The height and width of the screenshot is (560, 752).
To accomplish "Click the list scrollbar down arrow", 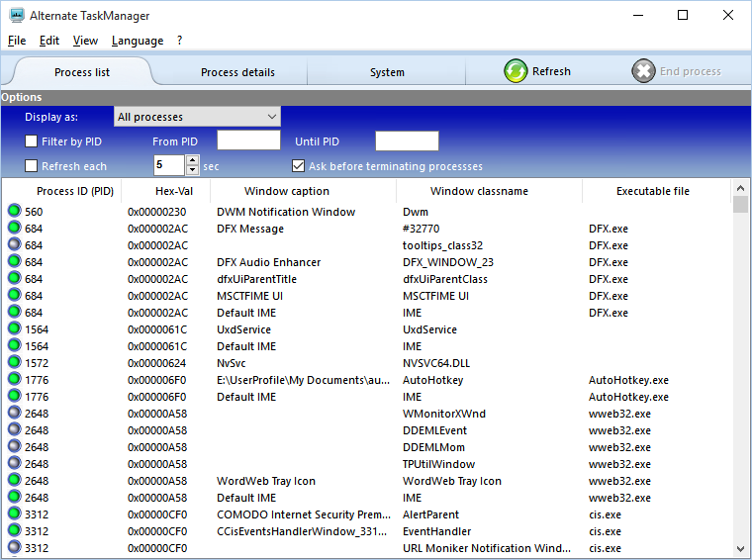I will [x=740, y=548].
